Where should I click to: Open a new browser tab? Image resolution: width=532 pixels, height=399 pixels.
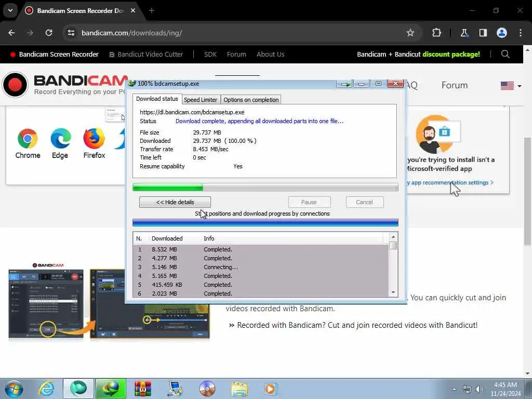click(152, 10)
